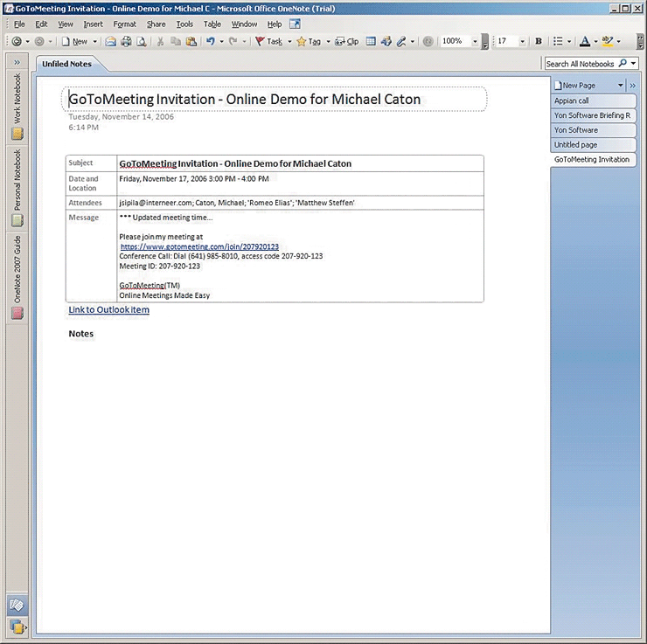Click the page title text box
The height and width of the screenshot is (644, 647).
point(274,99)
